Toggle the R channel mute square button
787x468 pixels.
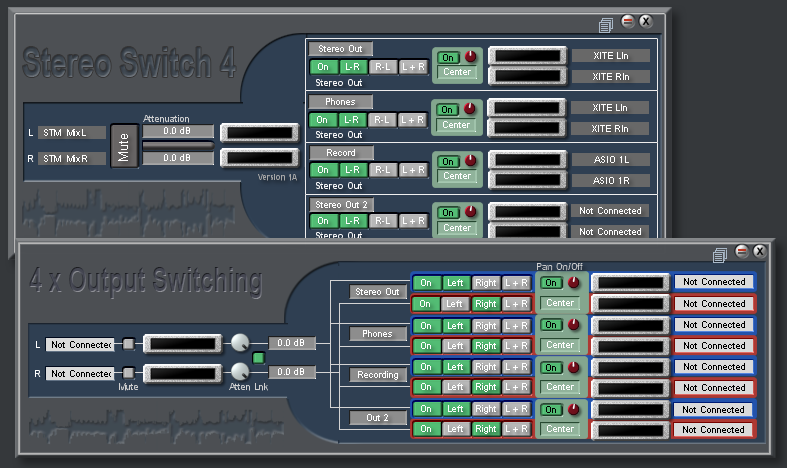(x=129, y=373)
